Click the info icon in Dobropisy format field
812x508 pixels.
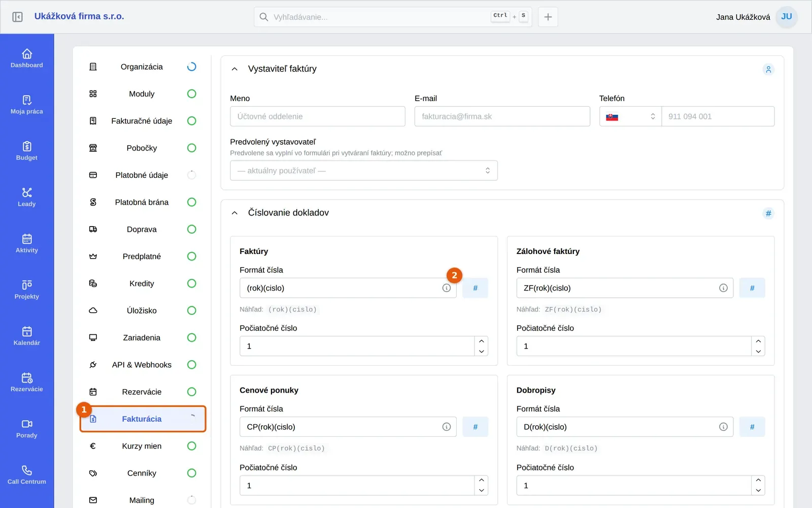[723, 427]
